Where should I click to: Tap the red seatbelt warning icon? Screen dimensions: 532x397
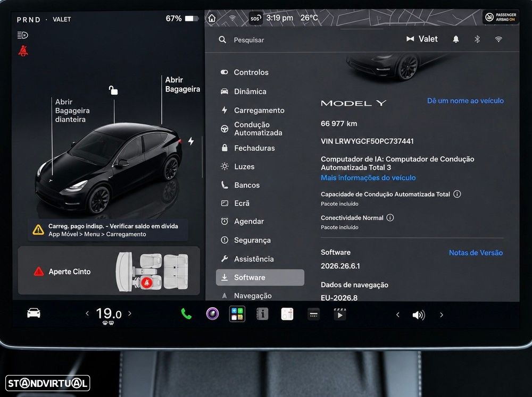pyautogui.click(x=23, y=51)
